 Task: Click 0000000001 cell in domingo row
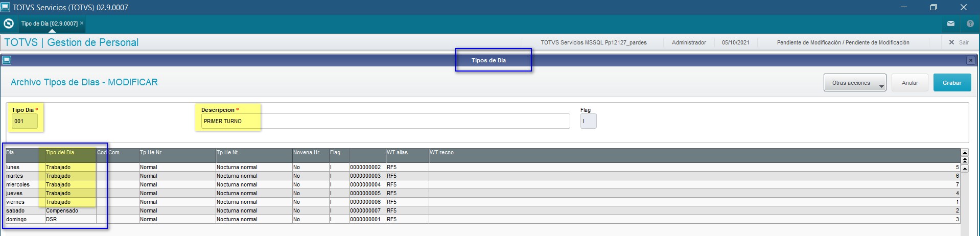367,219
